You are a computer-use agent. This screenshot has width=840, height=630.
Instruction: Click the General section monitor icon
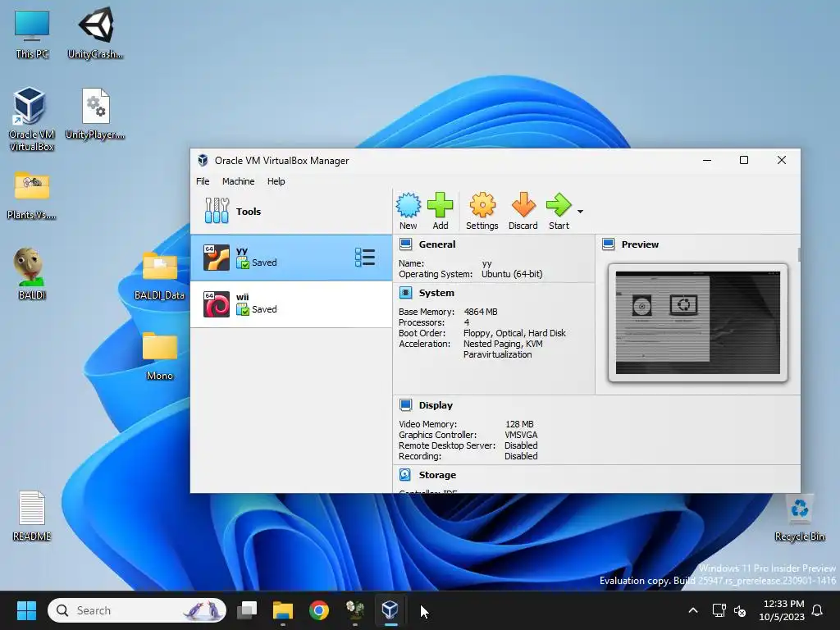click(405, 244)
